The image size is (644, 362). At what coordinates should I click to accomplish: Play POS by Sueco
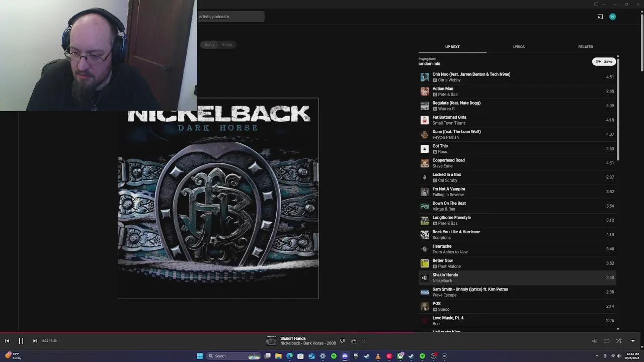coord(517,306)
